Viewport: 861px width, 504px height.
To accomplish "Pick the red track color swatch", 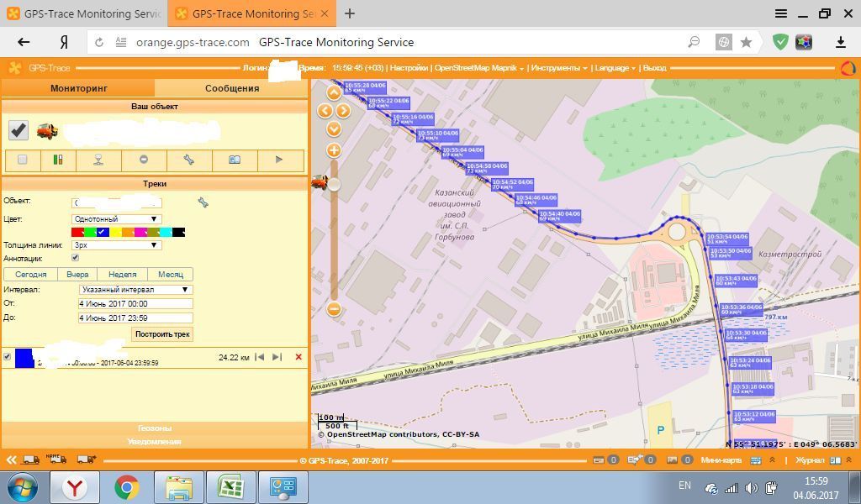I will (x=77, y=232).
